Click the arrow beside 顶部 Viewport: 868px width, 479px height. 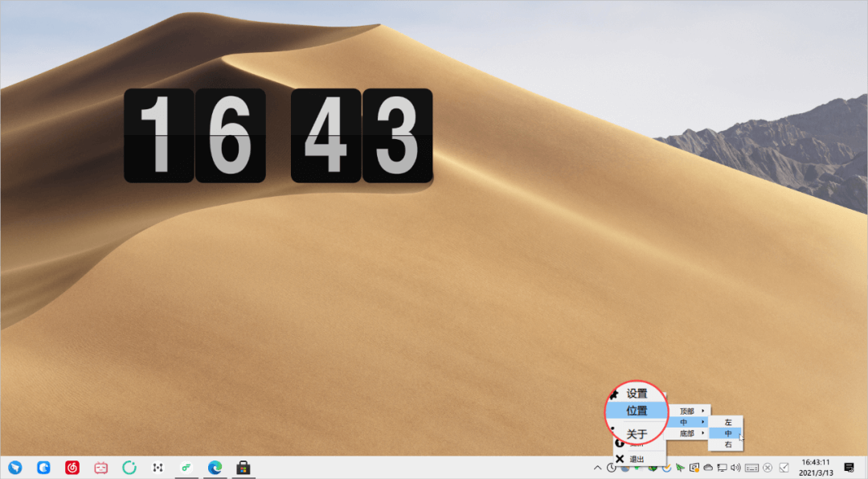(x=703, y=411)
